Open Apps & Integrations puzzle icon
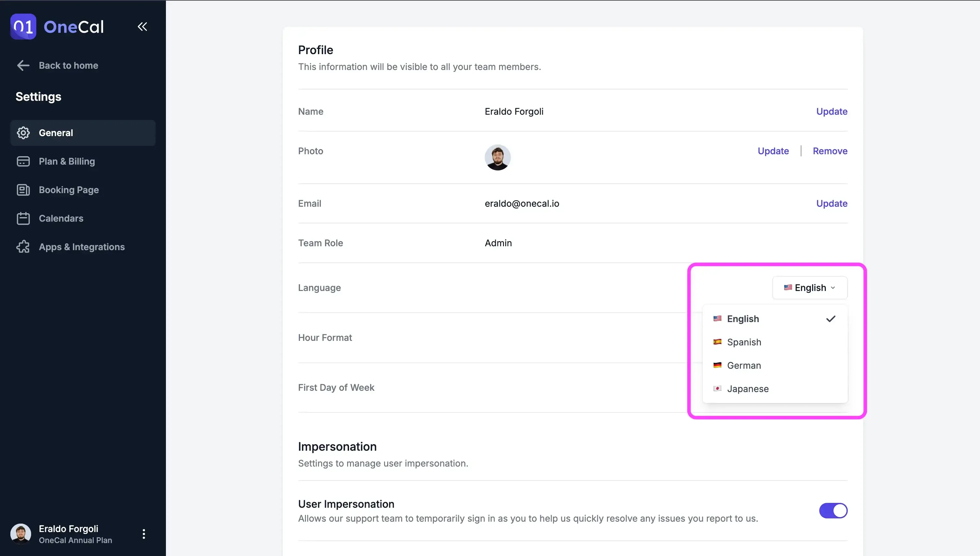Image resolution: width=980 pixels, height=556 pixels. coord(23,247)
